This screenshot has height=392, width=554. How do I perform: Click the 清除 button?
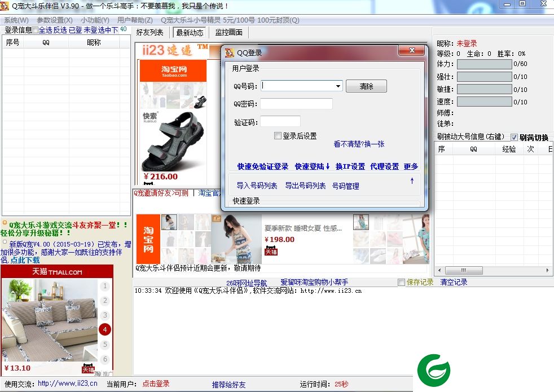click(366, 86)
